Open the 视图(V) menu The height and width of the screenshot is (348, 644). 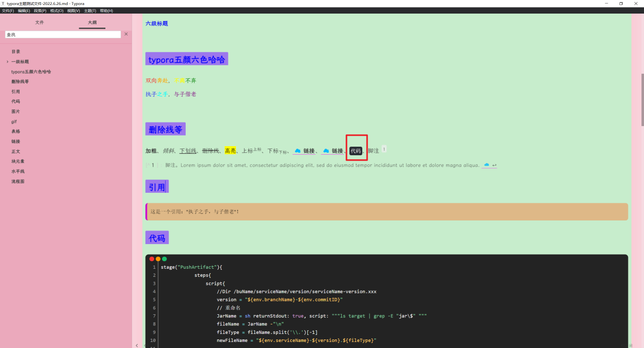[x=74, y=11]
